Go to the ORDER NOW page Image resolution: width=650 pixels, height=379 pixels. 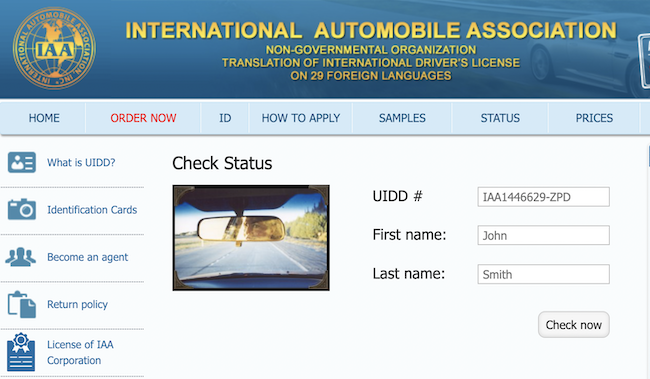(143, 118)
